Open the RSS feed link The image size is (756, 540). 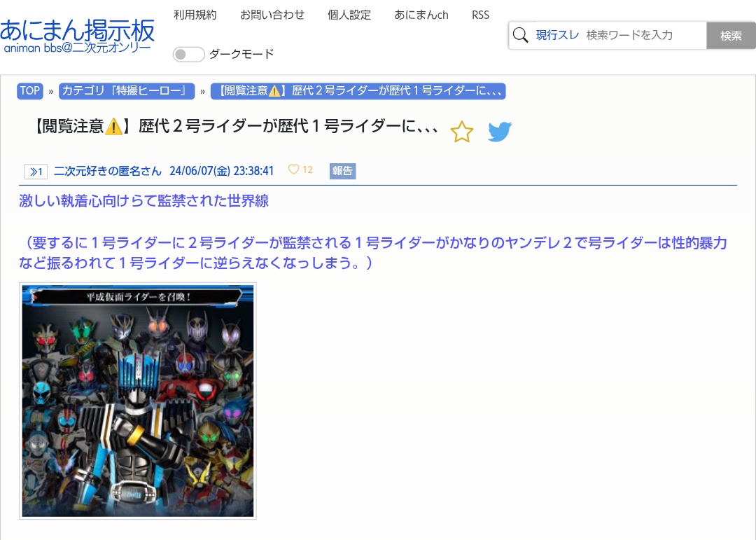[x=480, y=15]
